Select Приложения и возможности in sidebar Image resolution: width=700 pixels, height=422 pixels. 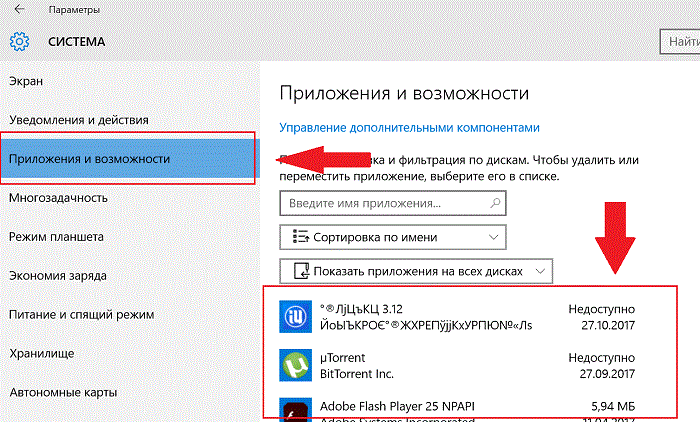130,159
